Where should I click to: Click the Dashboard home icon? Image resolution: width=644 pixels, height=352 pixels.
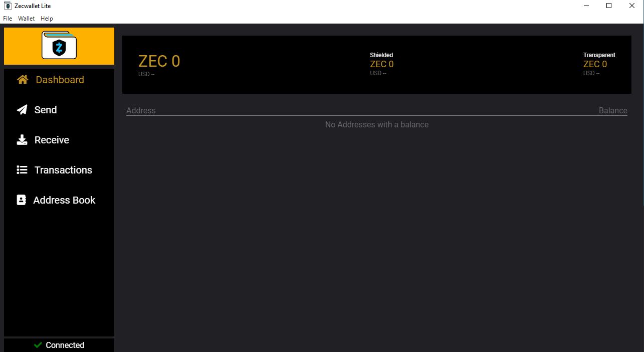pos(23,80)
